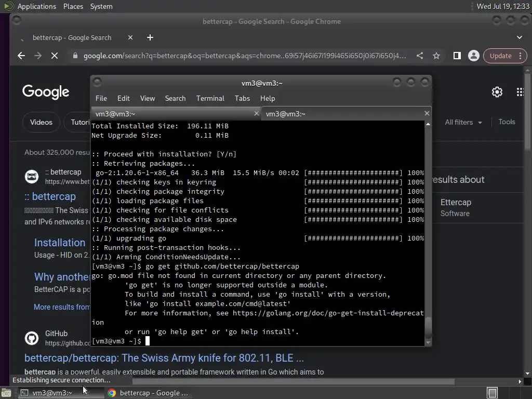
Task: Bookmark this page with the star icon
Action: [x=436, y=56]
